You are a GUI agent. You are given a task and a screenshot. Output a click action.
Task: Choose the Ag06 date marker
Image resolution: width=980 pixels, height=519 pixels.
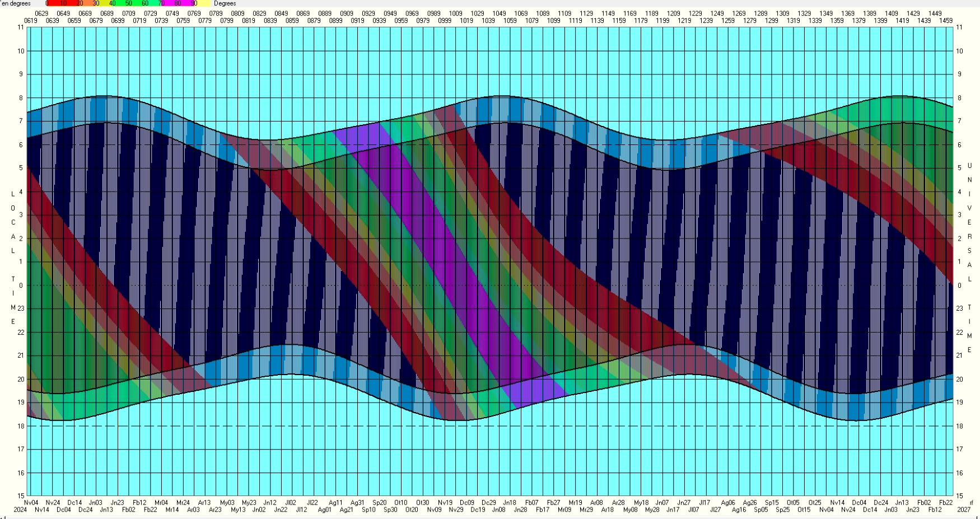[728, 503]
